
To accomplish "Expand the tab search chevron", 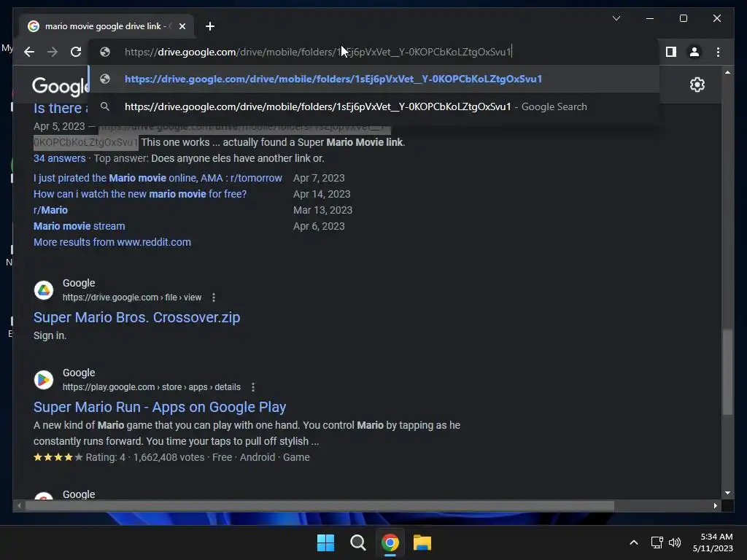I will (616, 18).
